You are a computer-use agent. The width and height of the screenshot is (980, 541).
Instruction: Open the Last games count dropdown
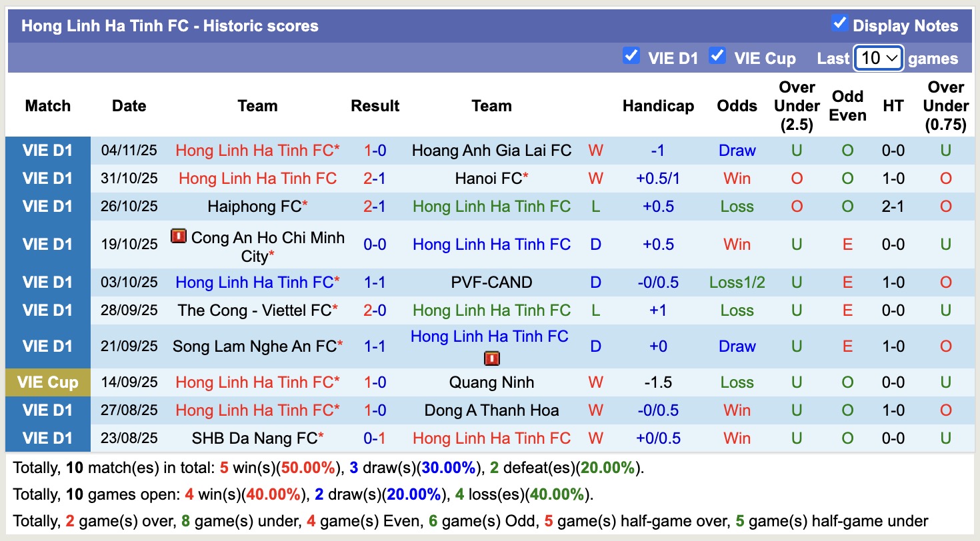(x=879, y=58)
